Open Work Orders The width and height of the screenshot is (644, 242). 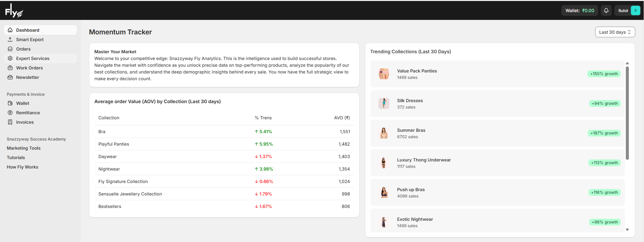click(x=40, y=68)
